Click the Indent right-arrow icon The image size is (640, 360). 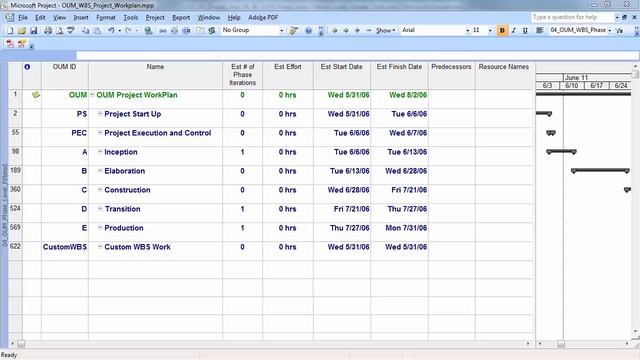[x=346, y=30]
